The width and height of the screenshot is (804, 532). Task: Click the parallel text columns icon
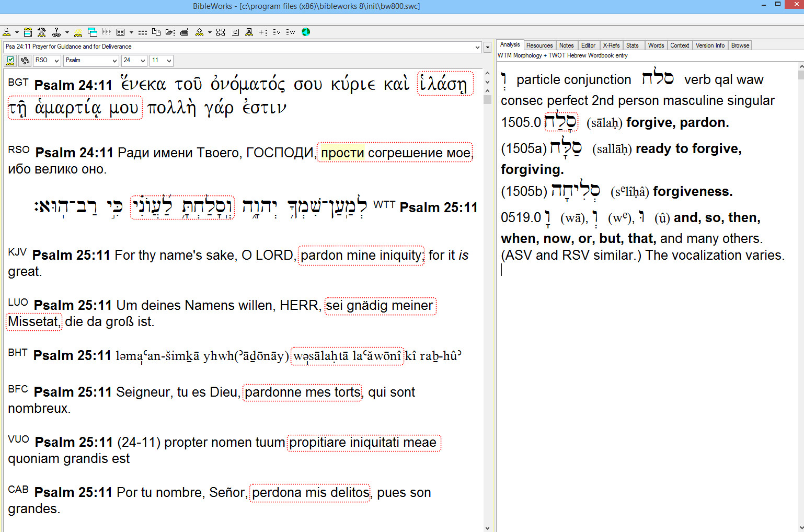pos(143,32)
